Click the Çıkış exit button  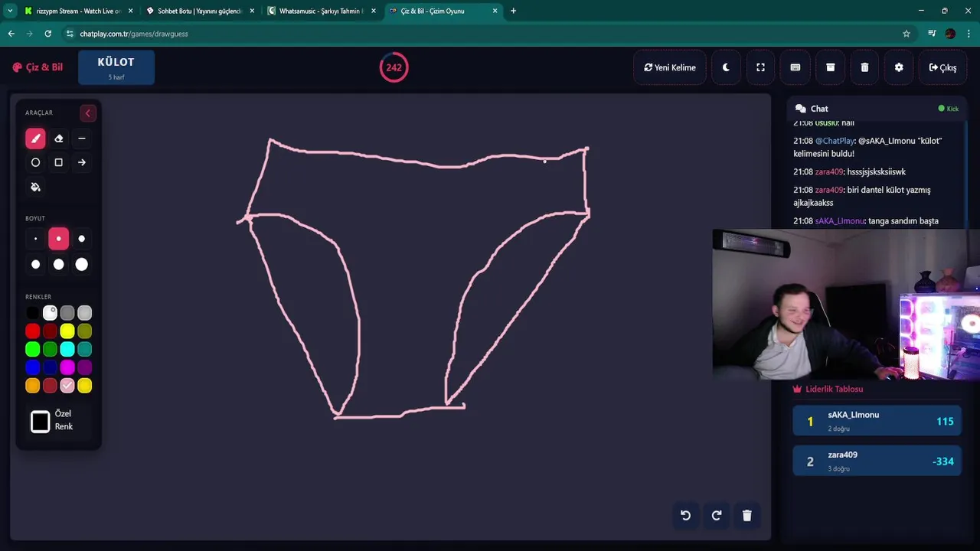942,67
